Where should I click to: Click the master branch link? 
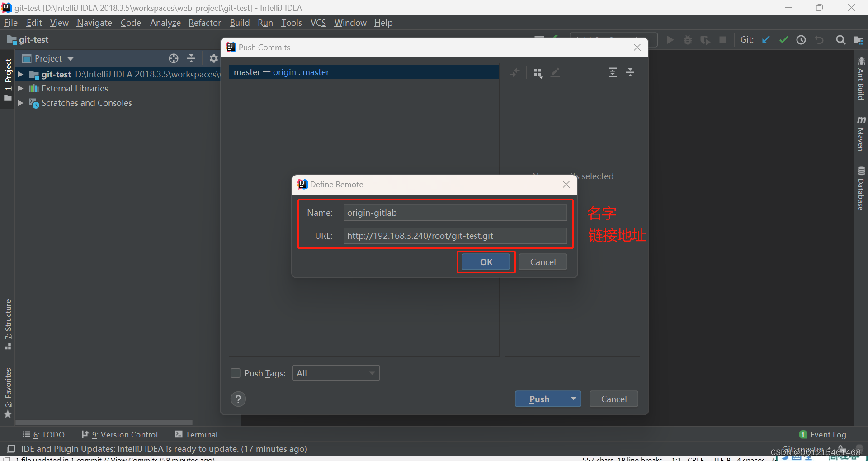[x=316, y=72]
